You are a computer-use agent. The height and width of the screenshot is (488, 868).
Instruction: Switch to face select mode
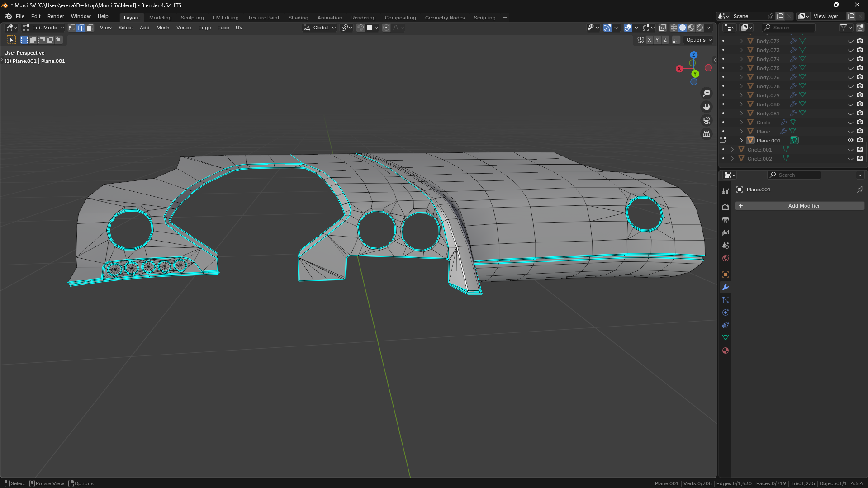[x=90, y=28]
